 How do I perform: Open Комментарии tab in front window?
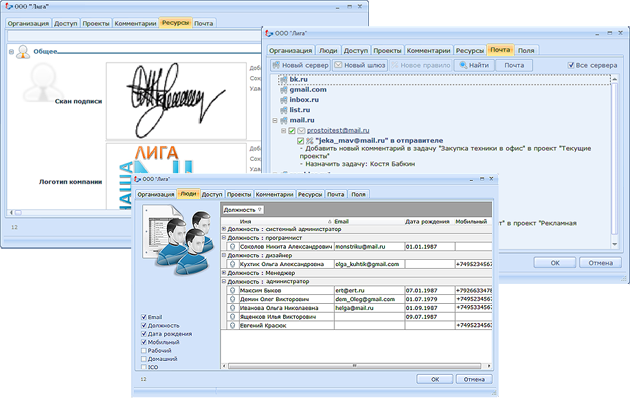274,194
